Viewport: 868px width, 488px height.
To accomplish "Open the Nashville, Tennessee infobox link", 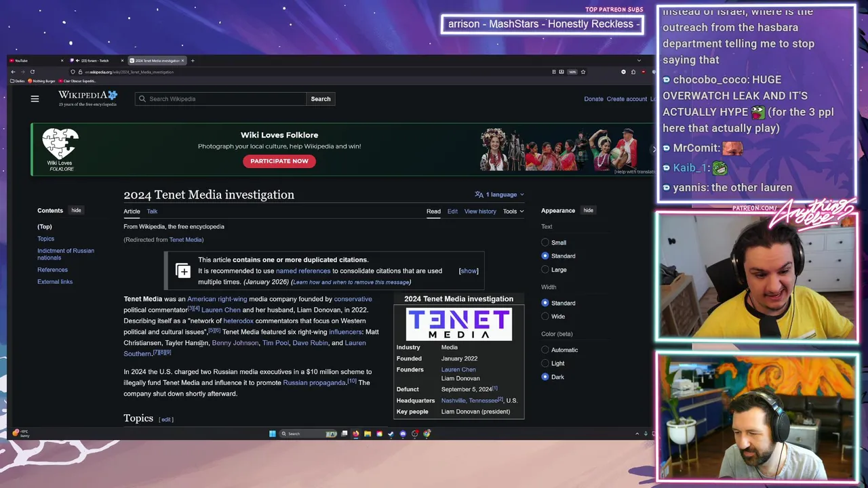I will (x=469, y=401).
